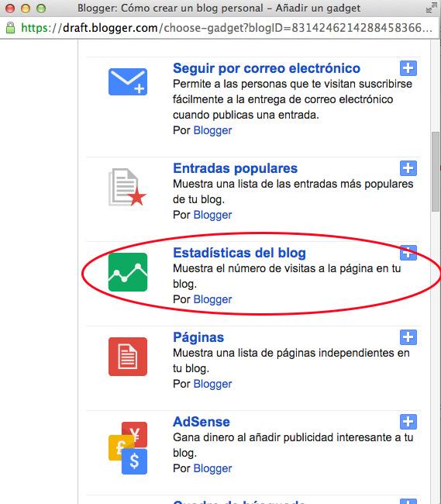Screen dimensions: 441x504
Task: Click the green chart statistics icon
Action: click(x=128, y=272)
